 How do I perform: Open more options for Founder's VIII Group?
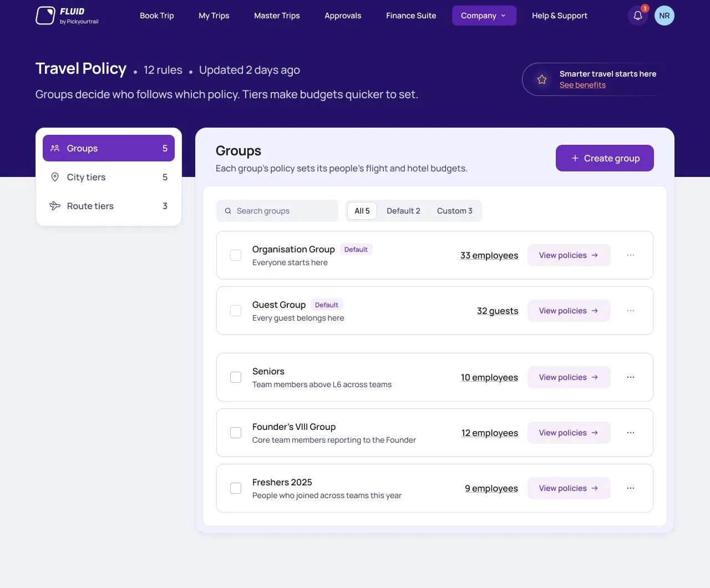click(631, 433)
